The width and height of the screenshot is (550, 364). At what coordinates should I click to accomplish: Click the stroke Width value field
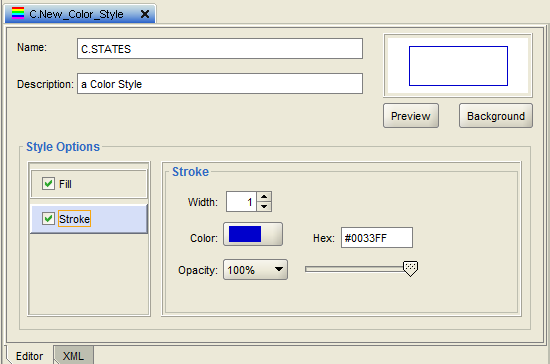coord(241,202)
